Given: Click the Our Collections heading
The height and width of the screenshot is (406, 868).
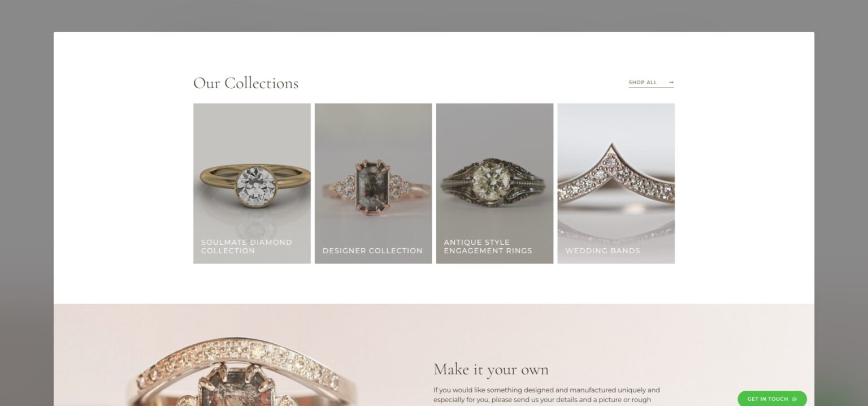Looking at the screenshot, I should coord(246,83).
